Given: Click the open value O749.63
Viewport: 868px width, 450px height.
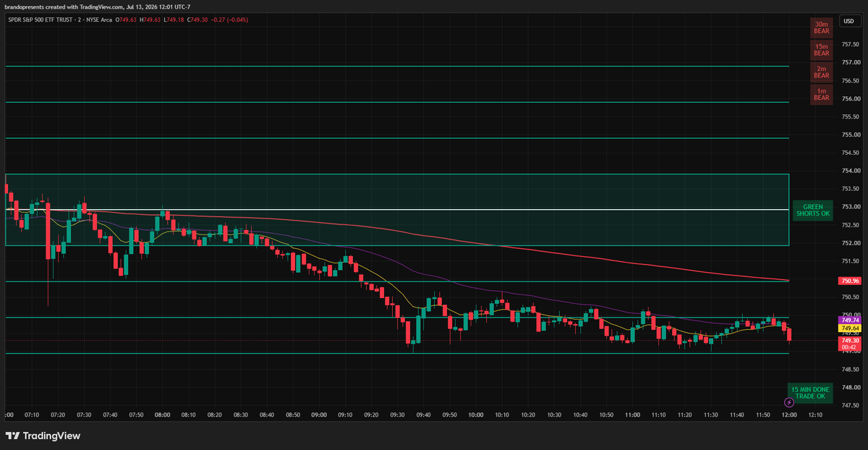Looking at the screenshot, I should (127, 20).
